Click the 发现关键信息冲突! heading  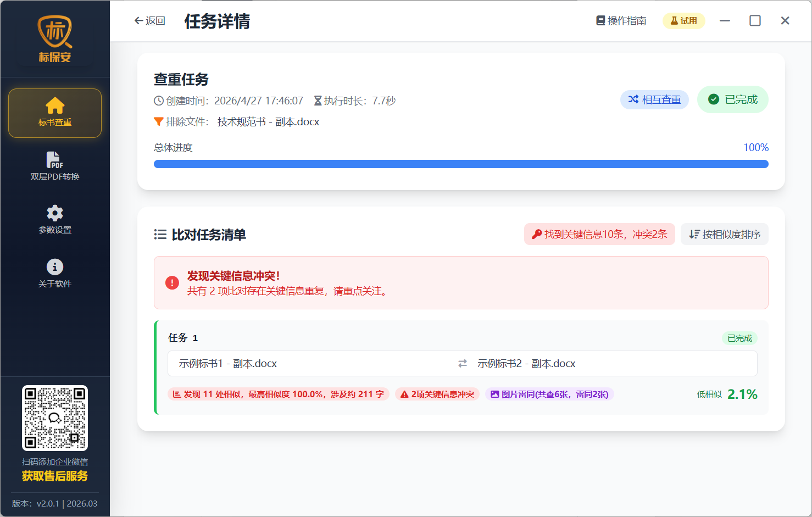[233, 276]
